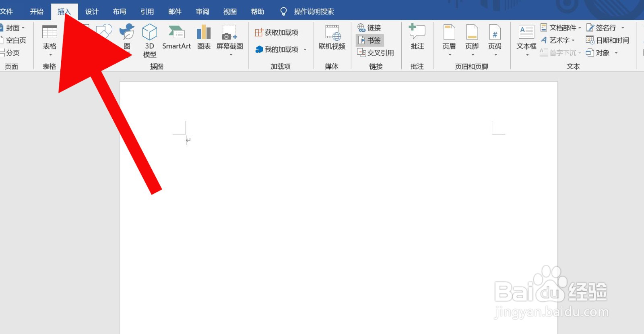This screenshot has width=644, height=334.
Task: Click the 文本框 text box icon
Action: click(x=526, y=32)
